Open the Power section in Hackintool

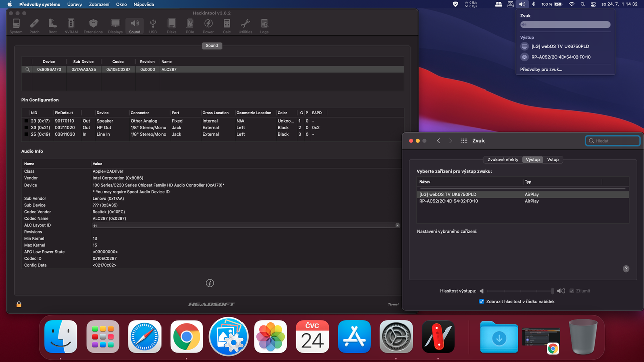208,26
